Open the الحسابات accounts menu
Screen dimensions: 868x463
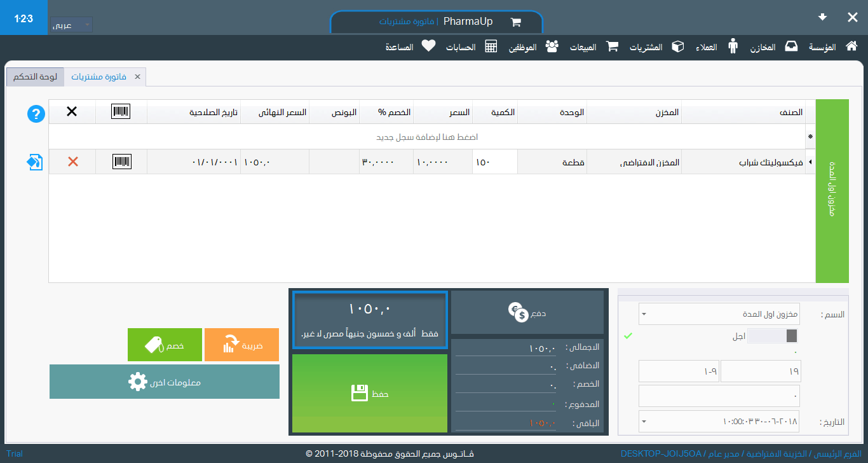[x=471, y=47]
